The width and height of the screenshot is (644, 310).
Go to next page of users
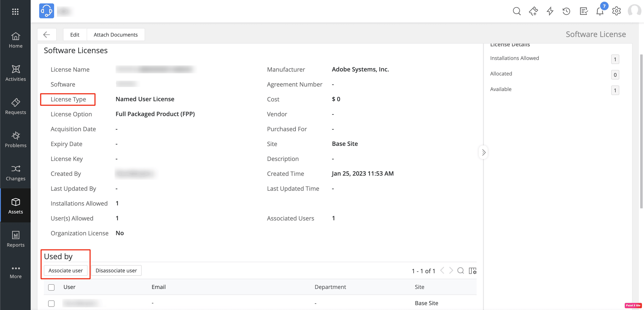tap(451, 271)
